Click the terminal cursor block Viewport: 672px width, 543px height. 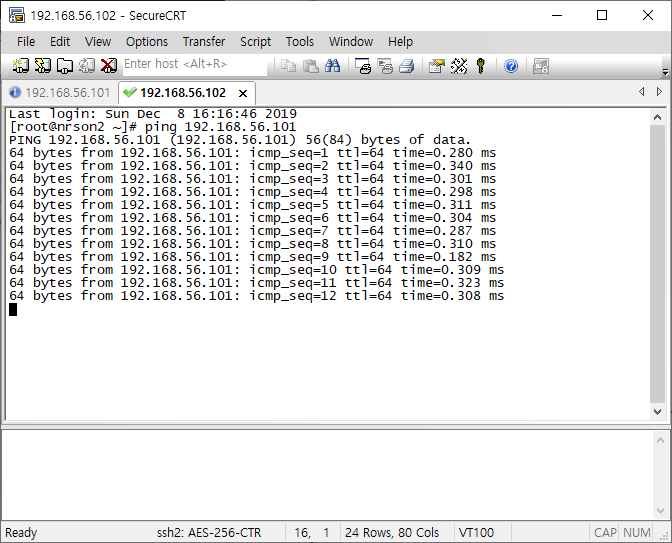click(13, 309)
